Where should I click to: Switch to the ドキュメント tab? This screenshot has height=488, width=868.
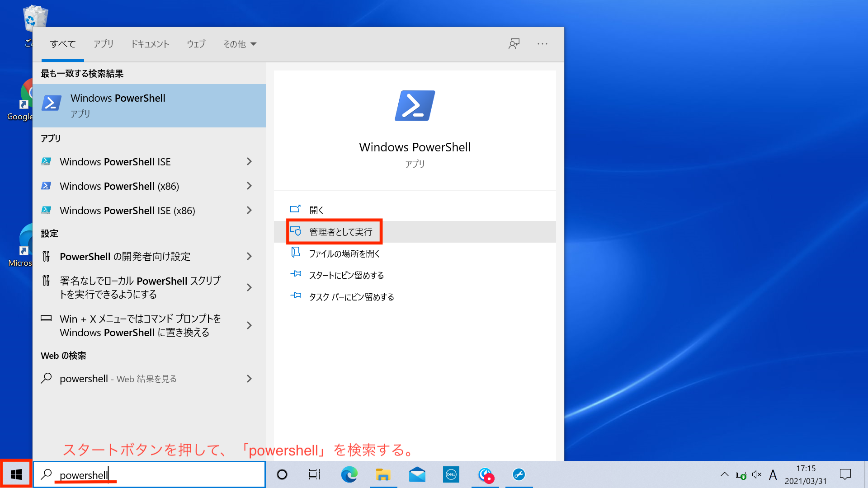pyautogui.click(x=150, y=44)
